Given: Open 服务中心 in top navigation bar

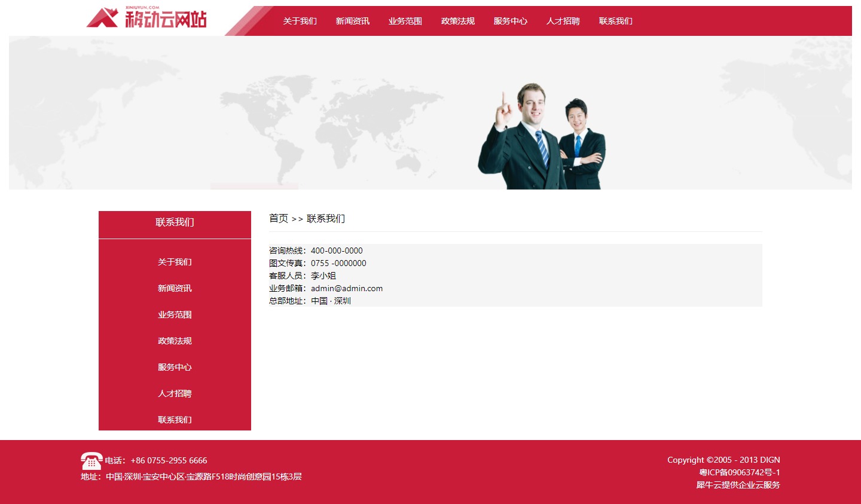Looking at the screenshot, I should pos(510,21).
